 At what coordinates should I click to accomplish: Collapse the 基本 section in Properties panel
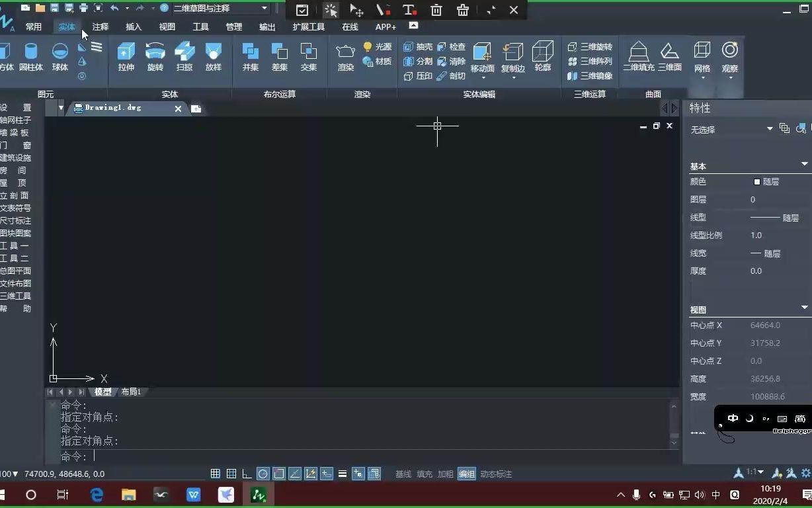[x=804, y=163]
